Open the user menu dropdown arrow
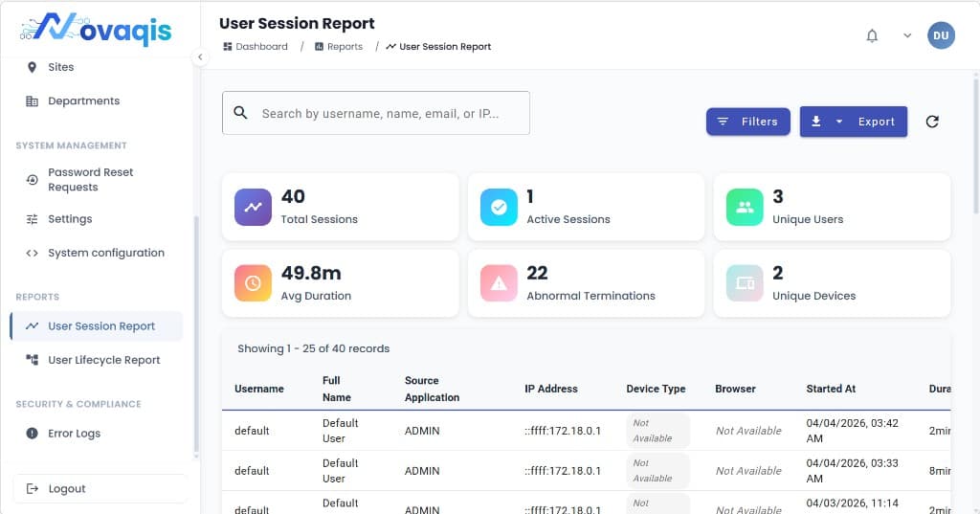The width and height of the screenshot is (980, 514). point(907,35)
